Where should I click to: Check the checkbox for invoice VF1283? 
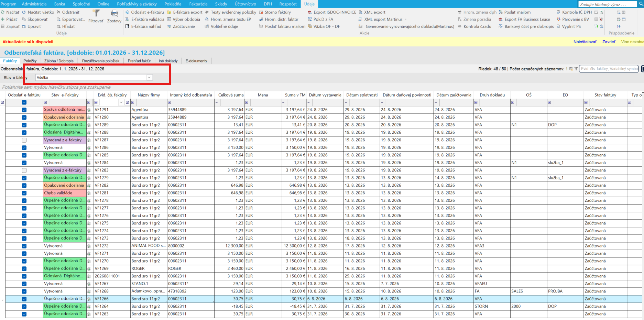24,170
